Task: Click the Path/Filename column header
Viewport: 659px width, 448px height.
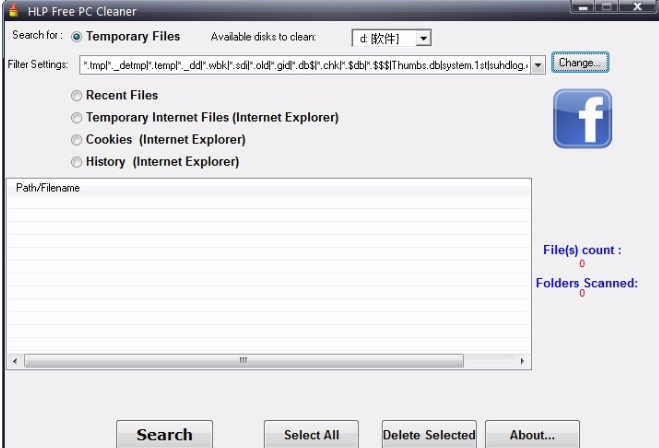Action: click(x=269, y=187)
